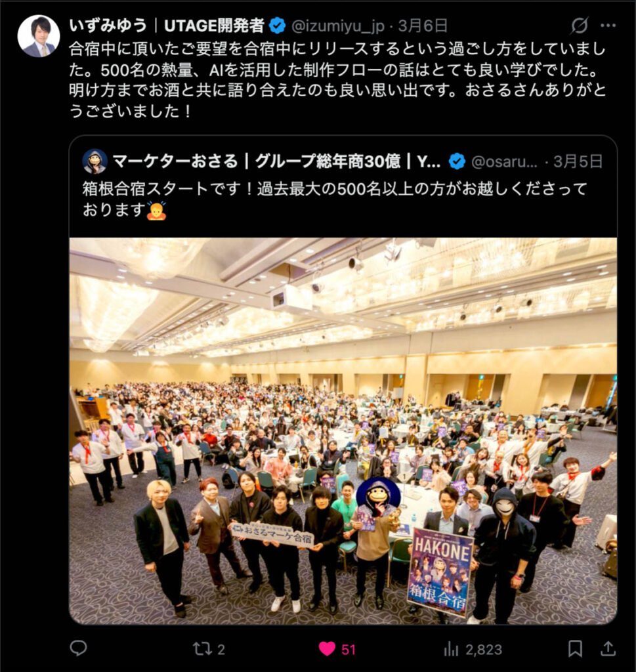The height and width of the screenshot is (672, 636).
Task: Open quoted マーケターおさる monkey avatar
Action: coord(95,161)
